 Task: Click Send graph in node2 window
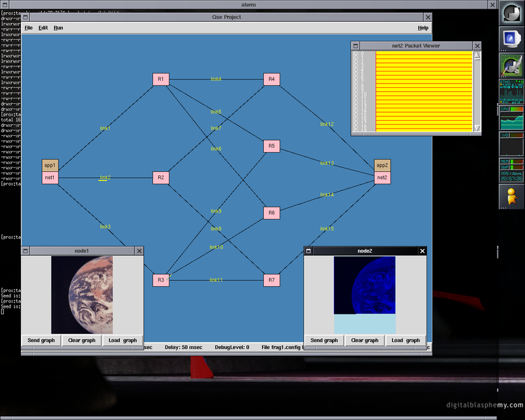pyautogui.click(x=324, y=341)
